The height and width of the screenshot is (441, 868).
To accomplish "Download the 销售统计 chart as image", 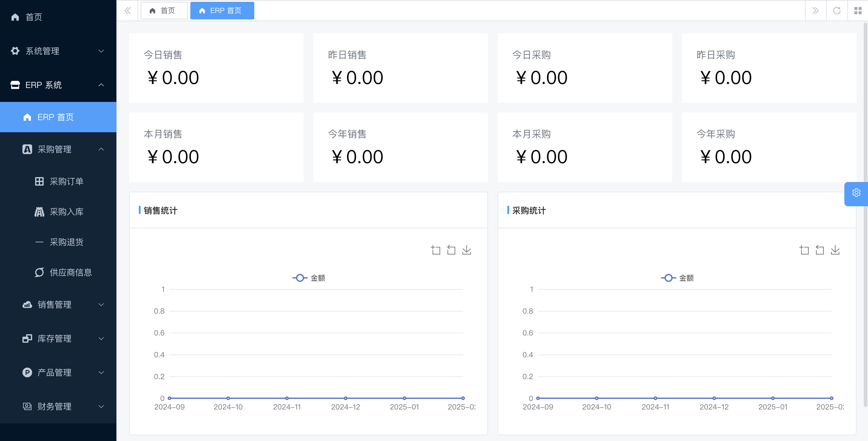I will pyautogui.click(x=467, y=250).
